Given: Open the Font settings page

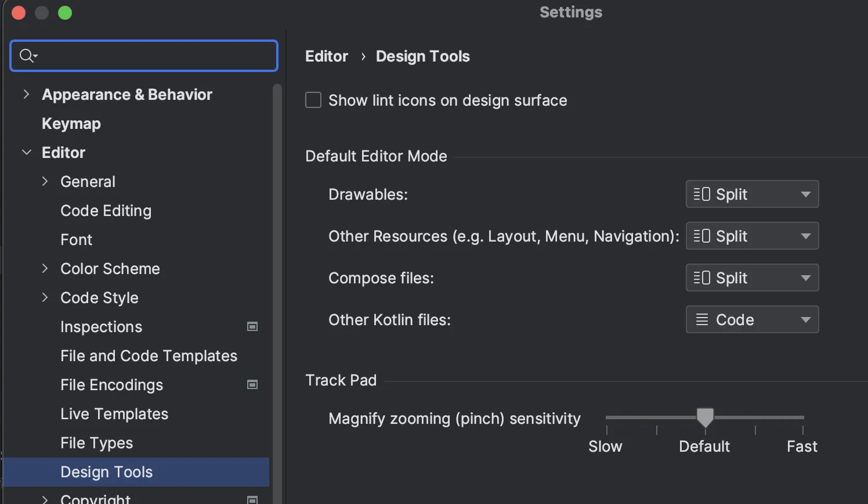Looking at the screenshot, I should tap(76, 239).
